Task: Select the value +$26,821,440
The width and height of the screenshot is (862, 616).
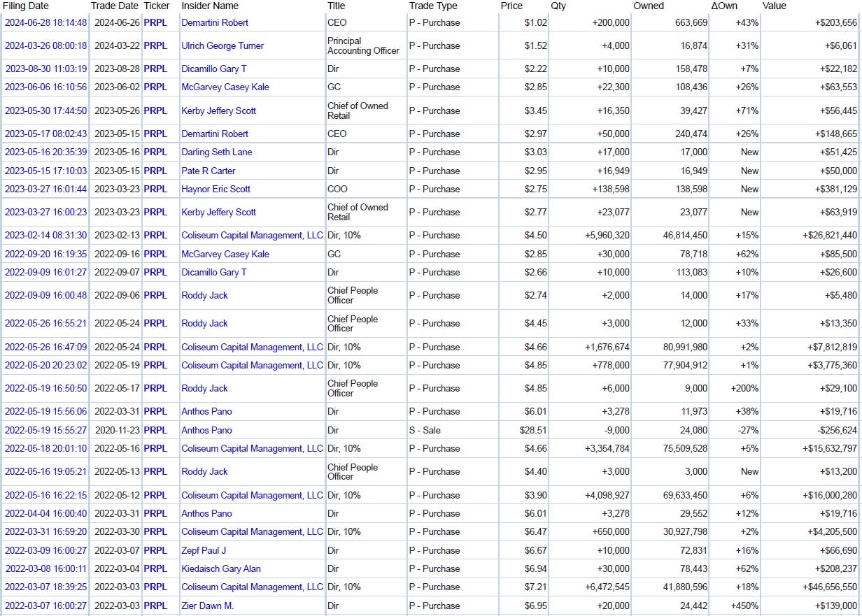Action: pyautogui.click(x=830, y=235)
